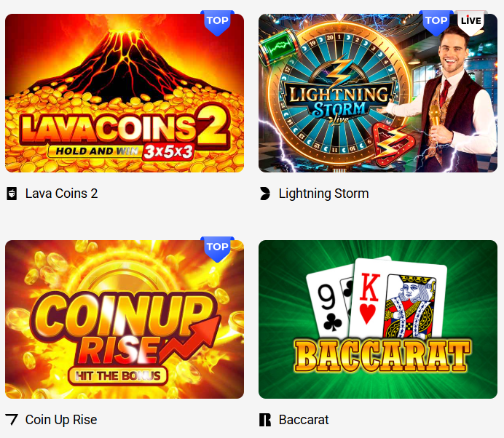Click the TOP badge on Lava Coins 2

click(217, 23)
